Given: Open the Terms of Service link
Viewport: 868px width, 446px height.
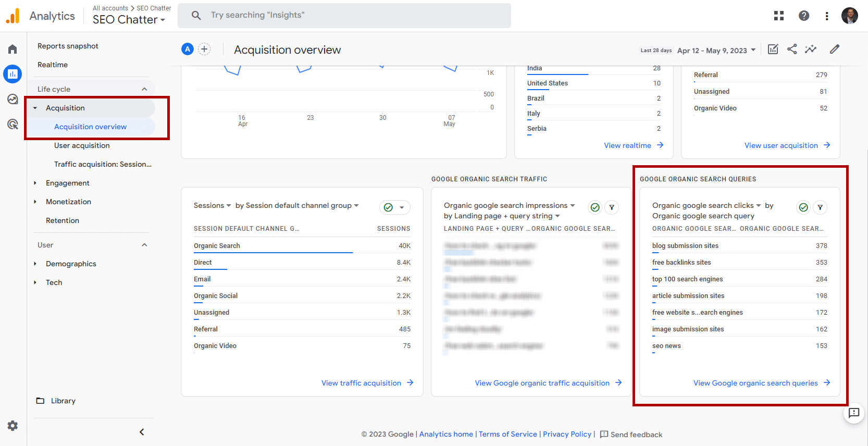Looking at the screenshot, I should coord(508,434).
